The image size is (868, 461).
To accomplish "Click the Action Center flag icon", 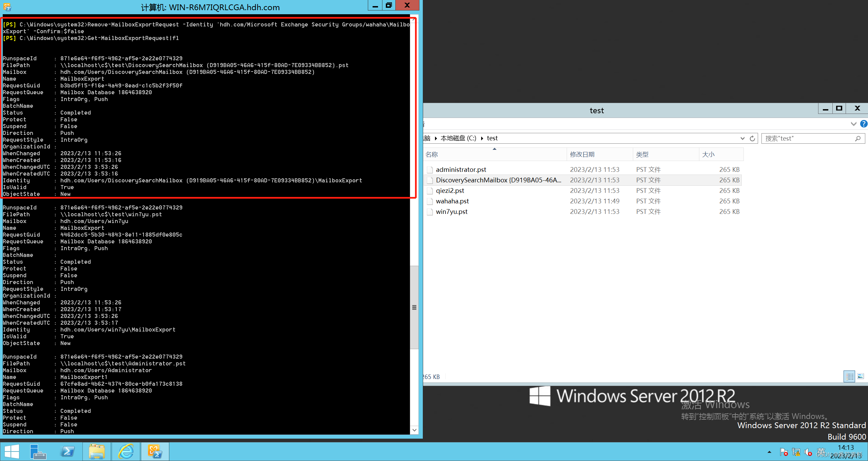I will 784,452.
